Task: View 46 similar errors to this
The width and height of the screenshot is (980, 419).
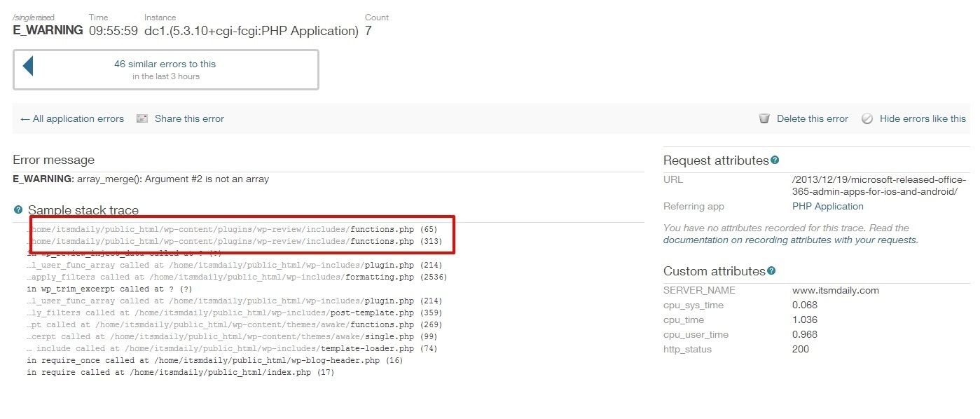Action: click(x=165, y=64)
